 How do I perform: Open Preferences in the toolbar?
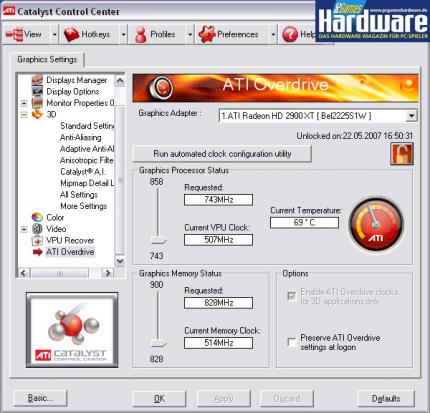click(232, 34)
